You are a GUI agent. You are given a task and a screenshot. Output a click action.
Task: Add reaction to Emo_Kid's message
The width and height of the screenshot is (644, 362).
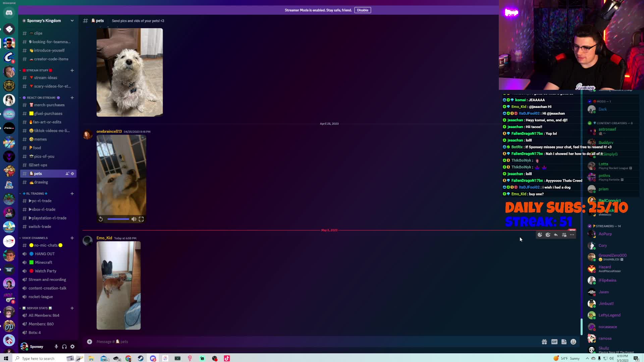tap(540, 235)
